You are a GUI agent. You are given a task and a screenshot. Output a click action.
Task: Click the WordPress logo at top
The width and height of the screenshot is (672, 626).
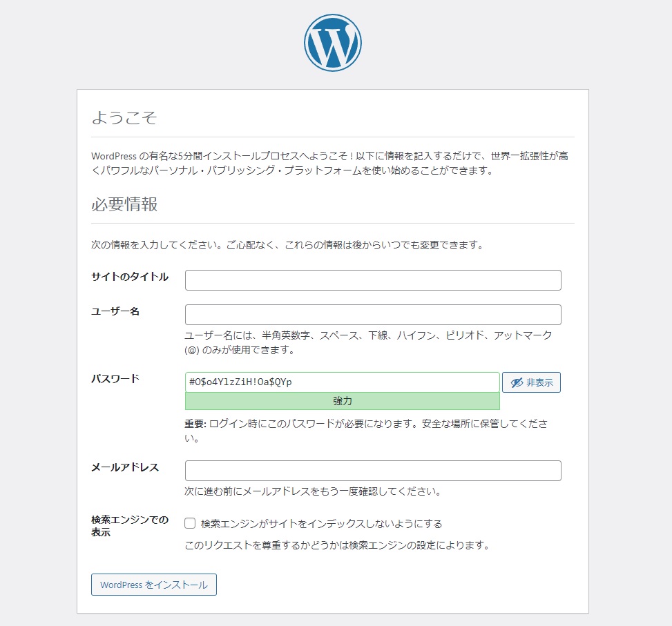pyautogui.click(x=332, y=43)
